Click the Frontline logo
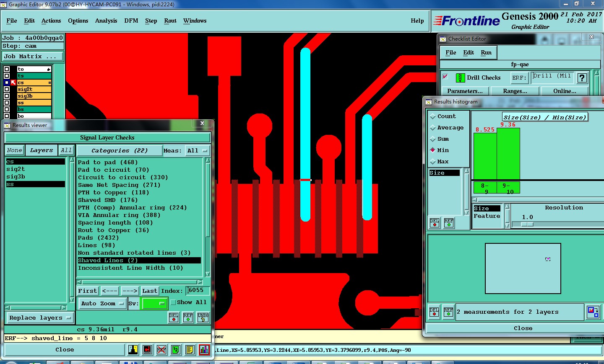This screenshot has width=604, height=364. (x=466, y=21)
